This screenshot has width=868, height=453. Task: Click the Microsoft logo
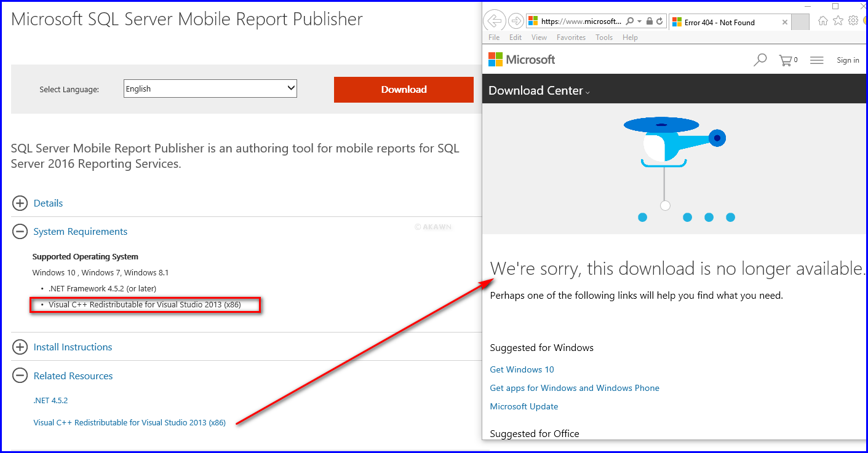pos(522,60)
